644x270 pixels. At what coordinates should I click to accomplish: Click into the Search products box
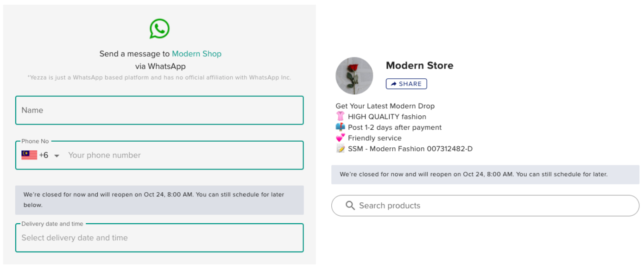[485, 206]
